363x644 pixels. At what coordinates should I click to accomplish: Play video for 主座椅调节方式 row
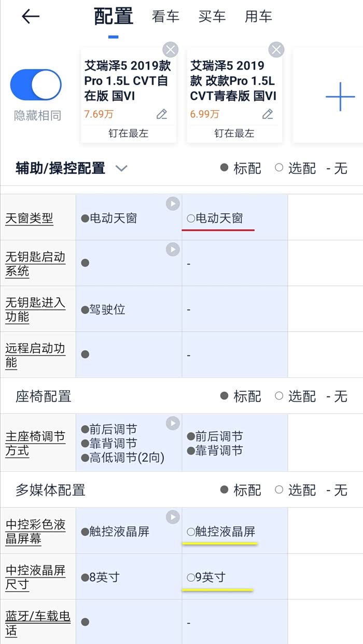coord(173,423)
